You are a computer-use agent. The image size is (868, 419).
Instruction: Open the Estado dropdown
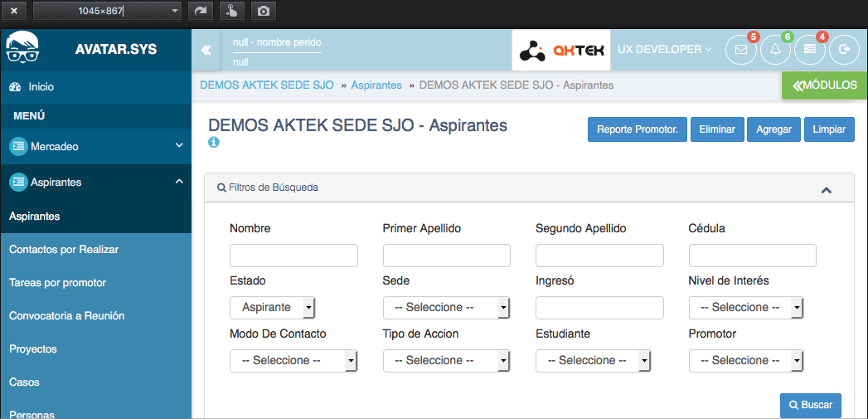pyautogui.click(x=272, y=307)
